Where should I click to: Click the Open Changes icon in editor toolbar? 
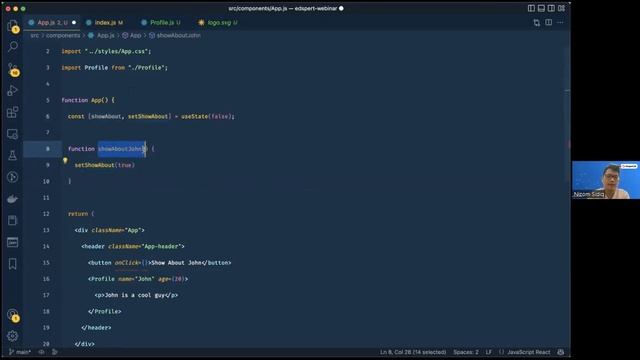coord(537,23)
